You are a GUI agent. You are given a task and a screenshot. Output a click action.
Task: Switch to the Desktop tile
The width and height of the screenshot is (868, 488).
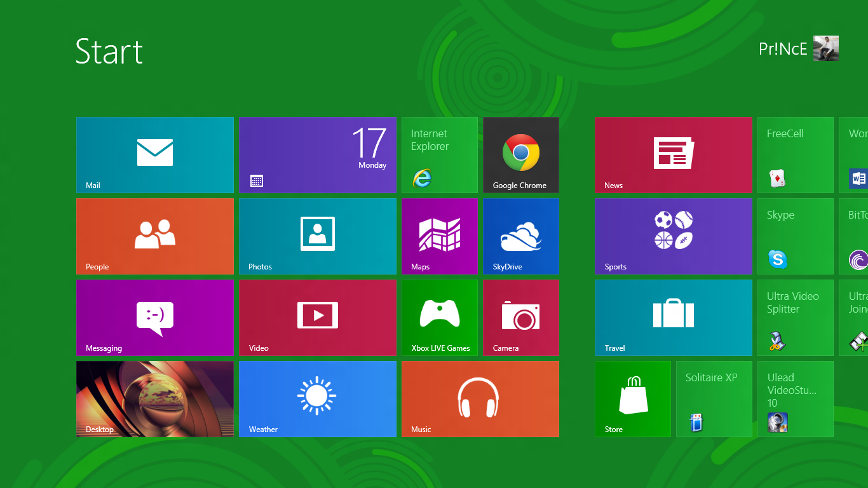click(x=154, y=398)
